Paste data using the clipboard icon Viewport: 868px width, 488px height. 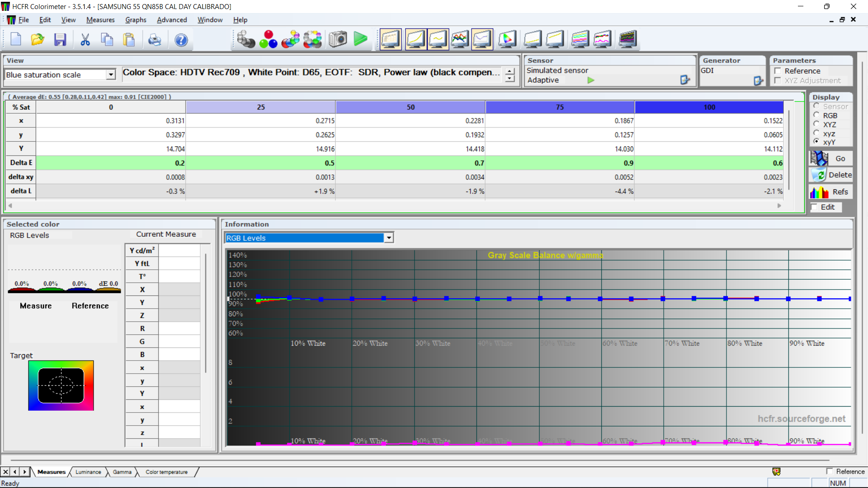pyautogui.click(x=129, y=40)
